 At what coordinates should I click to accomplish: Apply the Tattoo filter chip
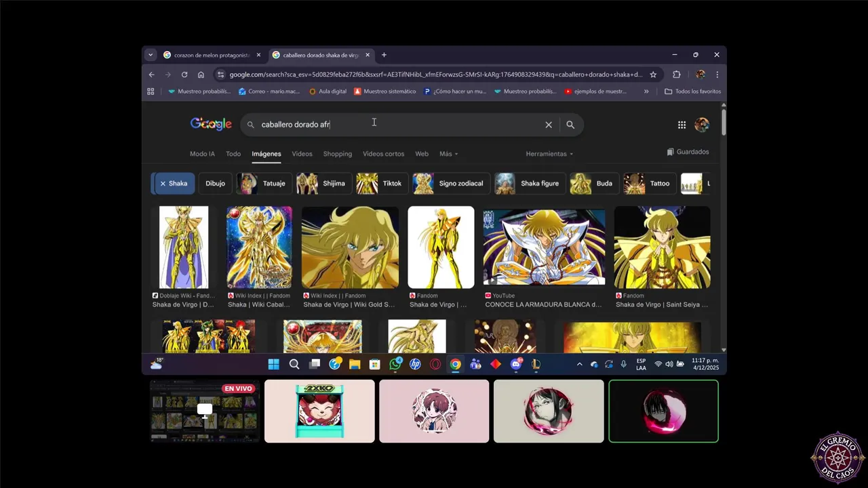pos(650,184)
